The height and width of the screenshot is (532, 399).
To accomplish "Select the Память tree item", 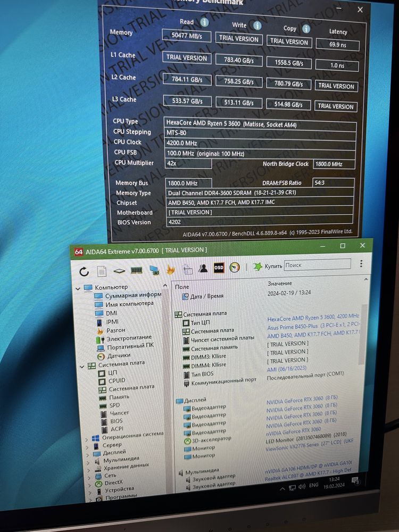I will click(119, 397).
